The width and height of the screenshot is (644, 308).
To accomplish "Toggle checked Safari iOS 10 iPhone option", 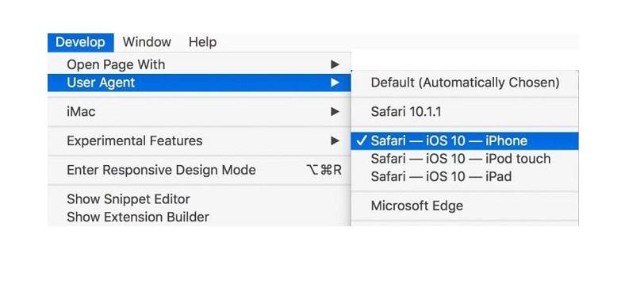I will 465,141.
